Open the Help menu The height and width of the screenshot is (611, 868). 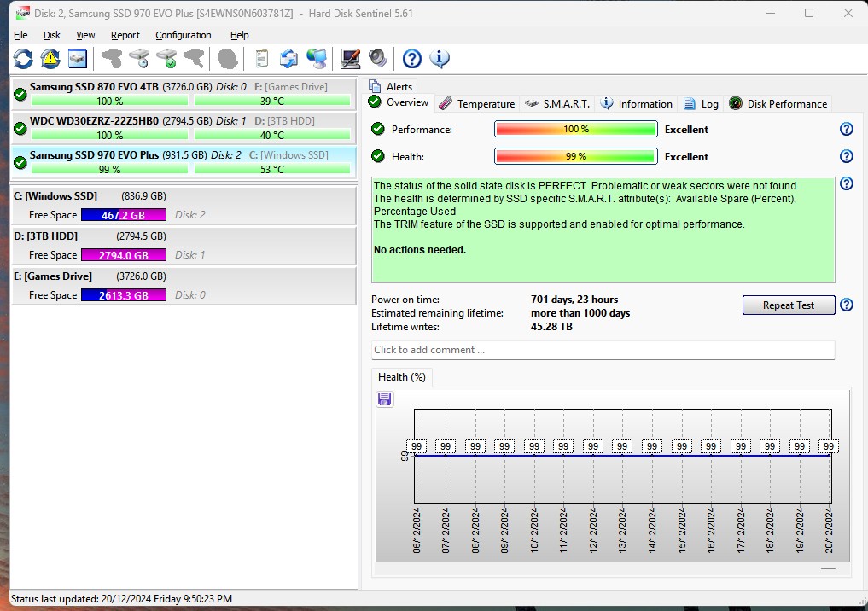click(239, 35)
